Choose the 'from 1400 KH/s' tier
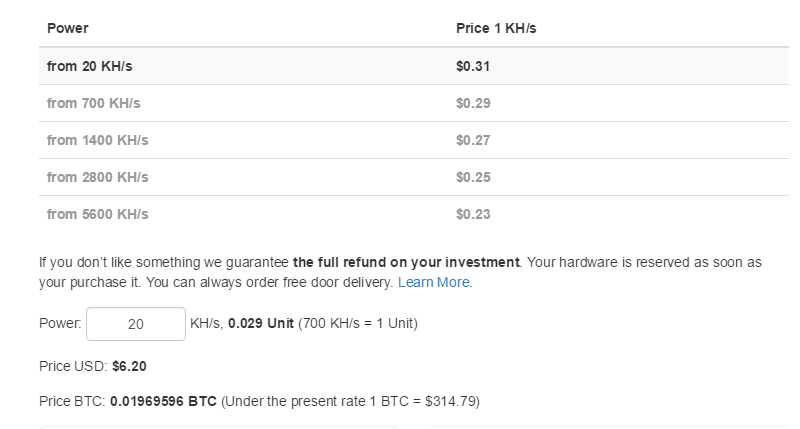800x429 pixels. click(97, 140)
